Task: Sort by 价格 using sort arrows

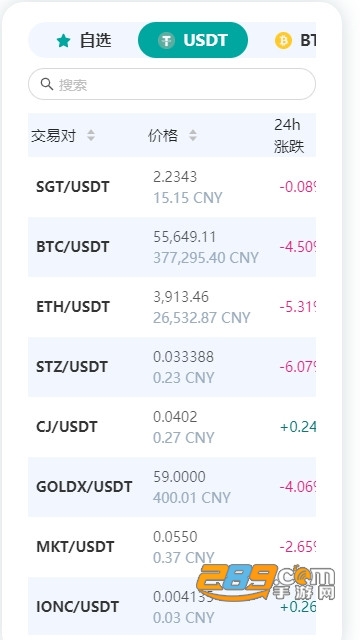Action: point(193,136)
